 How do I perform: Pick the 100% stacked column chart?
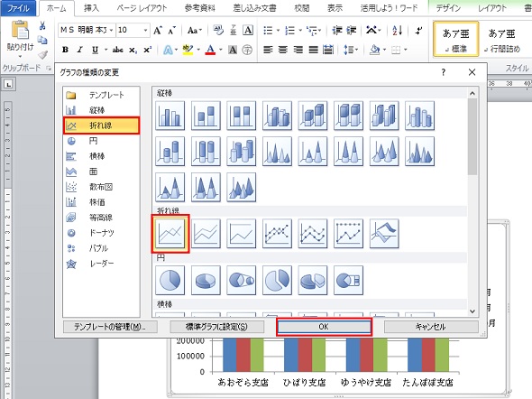coord(242,116)
